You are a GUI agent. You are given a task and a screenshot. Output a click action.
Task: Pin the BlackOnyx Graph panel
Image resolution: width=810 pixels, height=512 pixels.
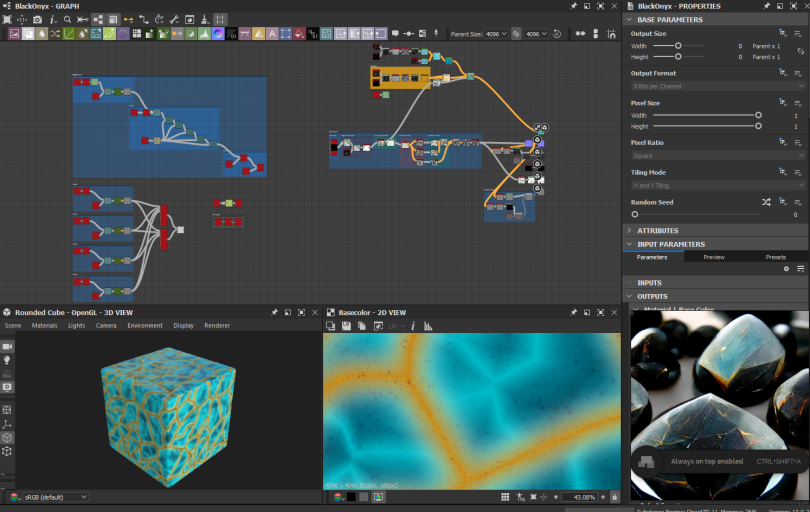tap(573, 6)
